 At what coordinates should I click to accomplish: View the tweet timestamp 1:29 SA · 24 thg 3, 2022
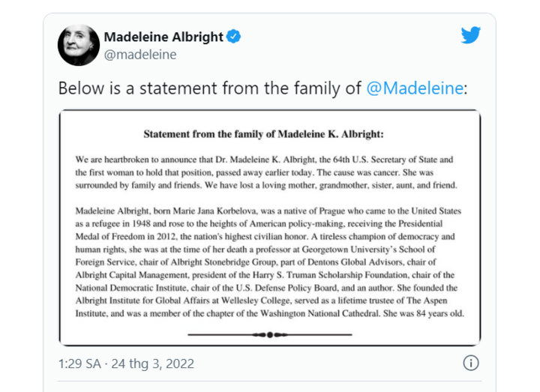[126, 364]
